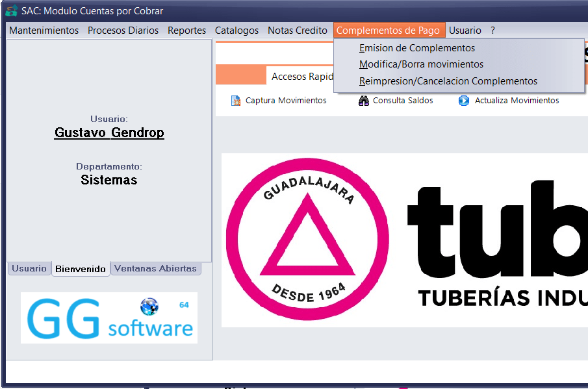Switch to the Usuario tab
The width and height of the screenshot is (588, 389).
pyautogui.click(x=29, y=268)
